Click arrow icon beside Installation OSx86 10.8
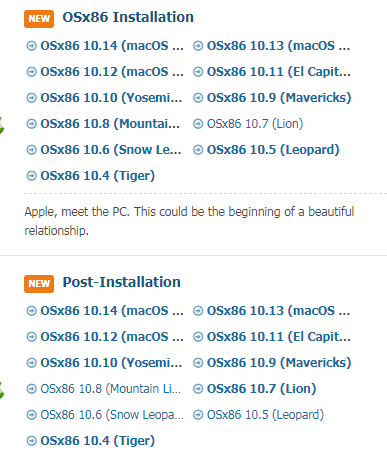The image size is (387, 458). click(31, 124)
